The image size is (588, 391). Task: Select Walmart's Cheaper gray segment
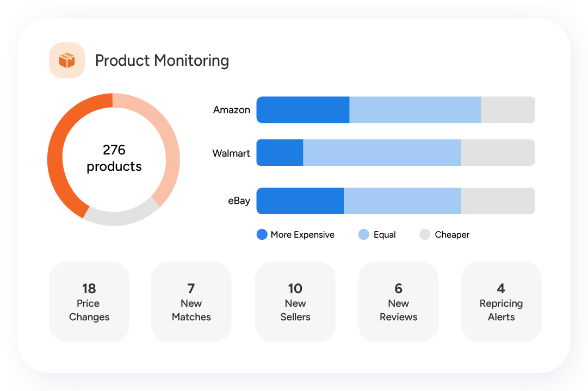tap(498, 153)
